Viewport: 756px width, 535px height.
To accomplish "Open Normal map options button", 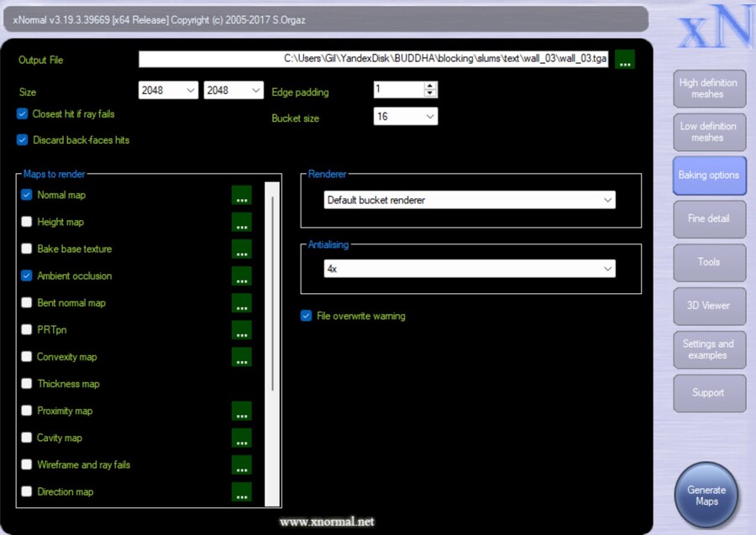I will (242, 195).
